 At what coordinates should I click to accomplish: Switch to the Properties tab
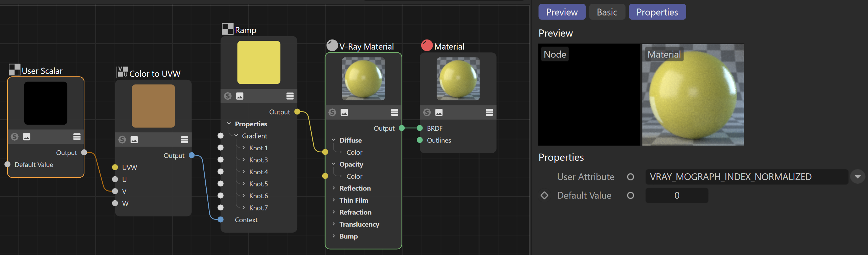coord(657,12)
